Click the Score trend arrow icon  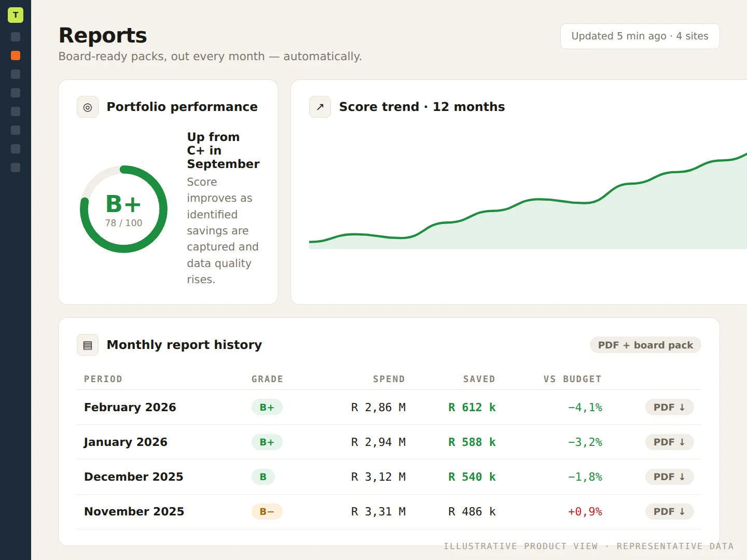(320, 107)
